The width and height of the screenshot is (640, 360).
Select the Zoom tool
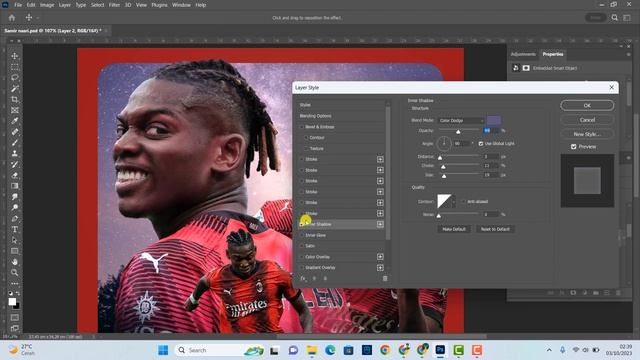click(x=15, y=273)
